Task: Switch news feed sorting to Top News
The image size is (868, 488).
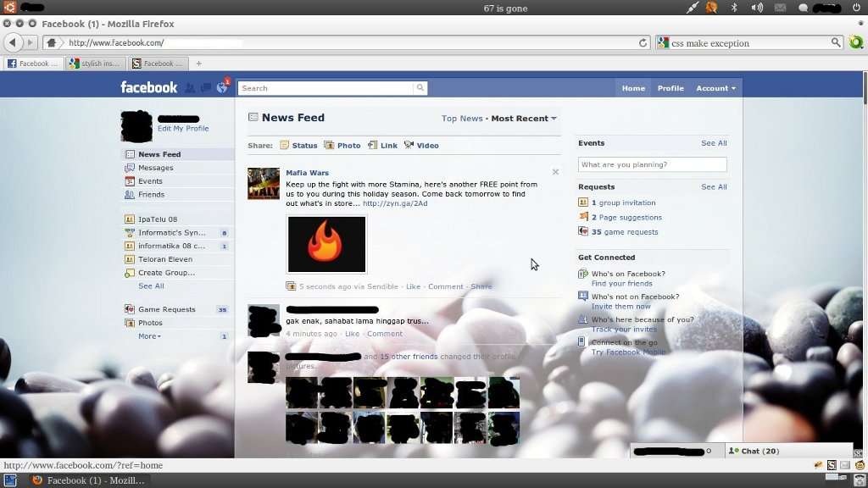Action: click(x=462, y=118)
